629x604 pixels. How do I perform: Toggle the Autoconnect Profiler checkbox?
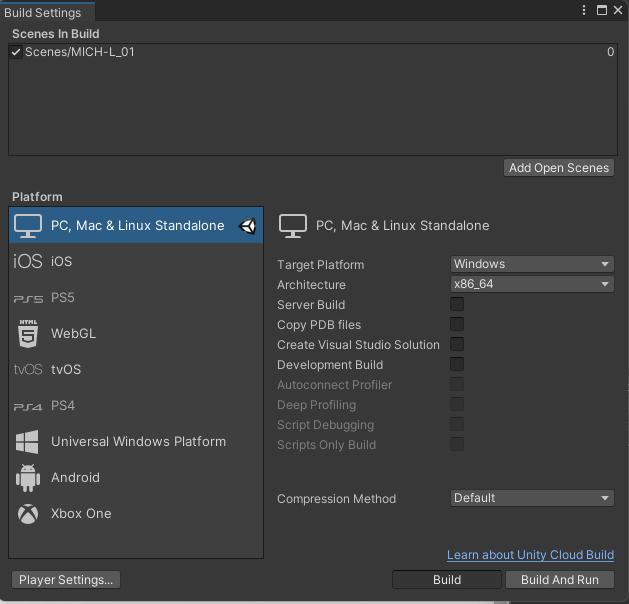click(x=457, y=384)
